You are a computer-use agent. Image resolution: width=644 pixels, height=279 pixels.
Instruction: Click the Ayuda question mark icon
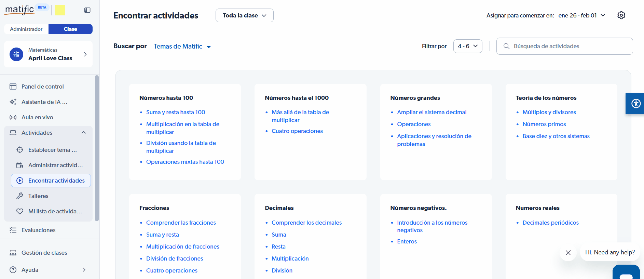[x=13, y=270]
